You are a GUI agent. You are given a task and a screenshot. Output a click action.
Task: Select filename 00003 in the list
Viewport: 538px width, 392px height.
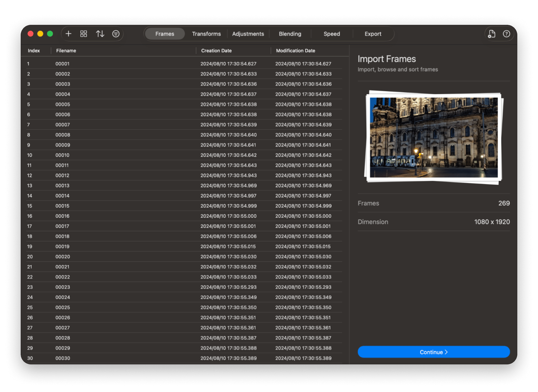[x=63, y=84]
